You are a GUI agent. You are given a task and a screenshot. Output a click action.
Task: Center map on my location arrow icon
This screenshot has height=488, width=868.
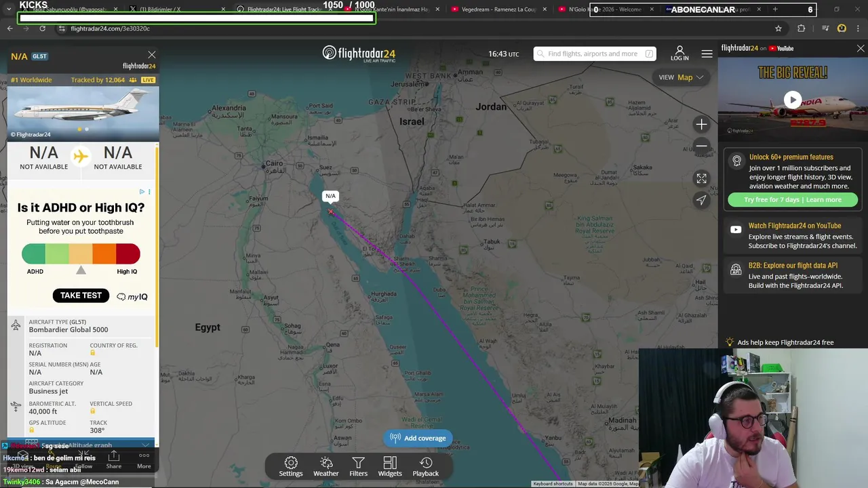click(x=701, y=200)
